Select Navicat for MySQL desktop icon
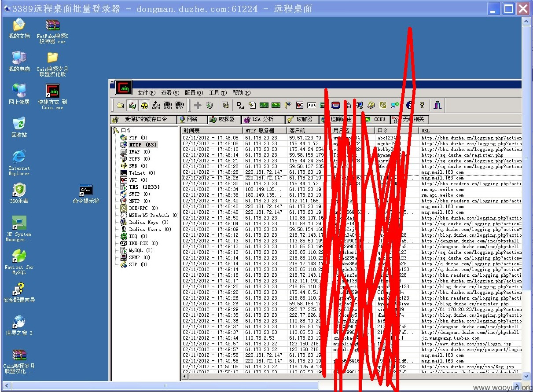The image size is (533, 392). 19,262
